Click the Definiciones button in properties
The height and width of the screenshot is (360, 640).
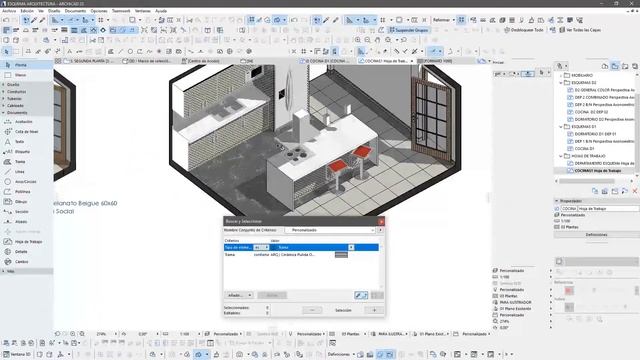point(596,235)
